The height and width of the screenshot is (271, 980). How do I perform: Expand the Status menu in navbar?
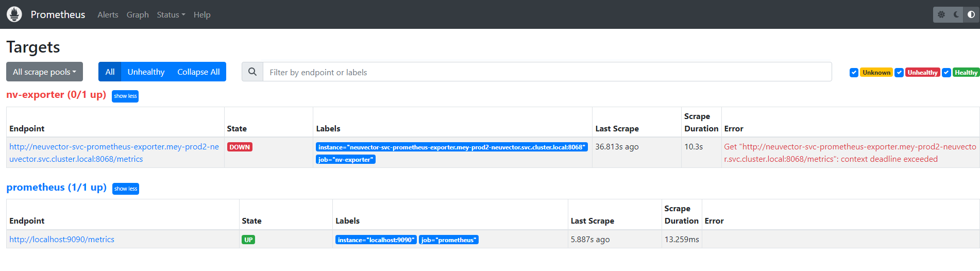171,15
